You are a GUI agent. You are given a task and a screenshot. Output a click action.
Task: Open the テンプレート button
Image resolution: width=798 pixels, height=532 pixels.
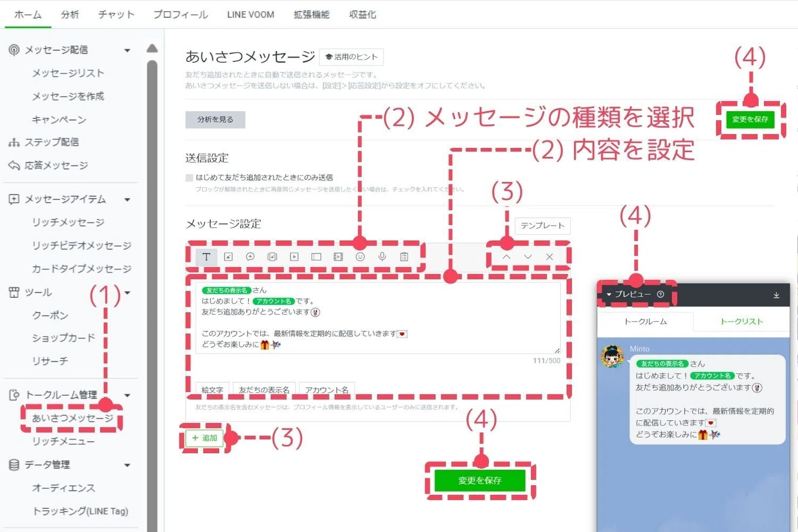[x=543, y=226]
